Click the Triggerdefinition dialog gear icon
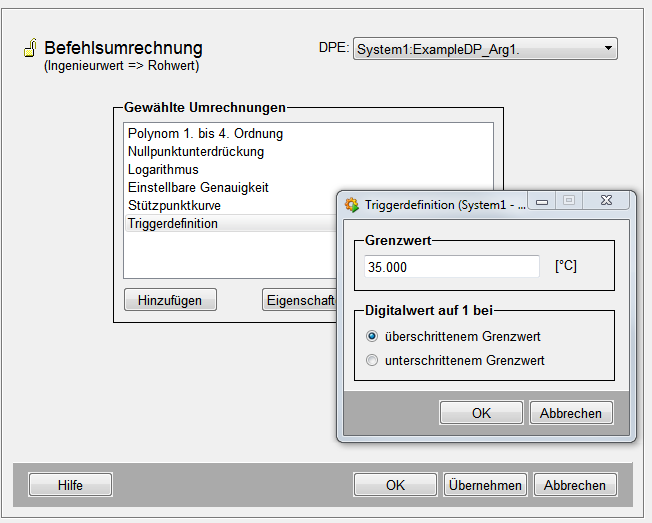The height and width of the screenshot is (523, 652). 352,205
